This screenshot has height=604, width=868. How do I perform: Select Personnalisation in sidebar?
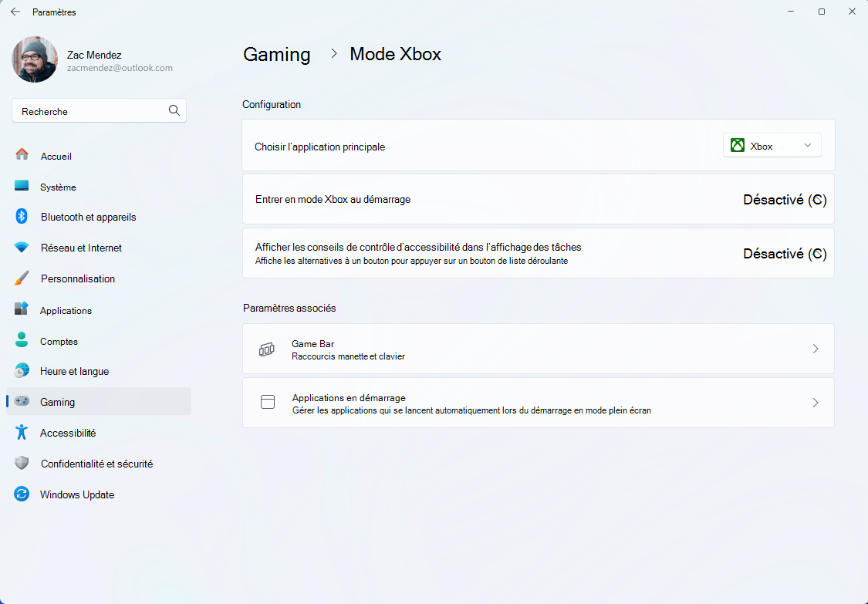click(x=99, y=279)
